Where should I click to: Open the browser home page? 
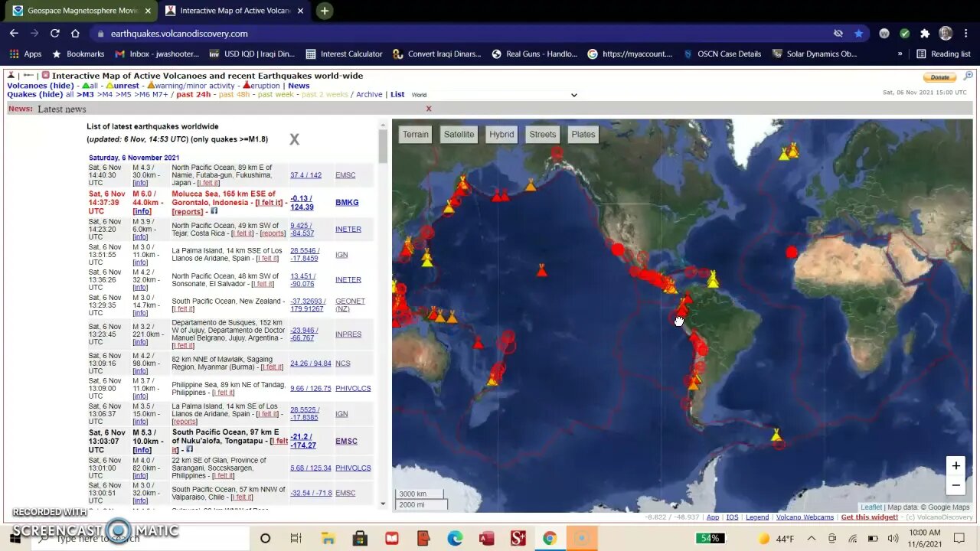point(75,33)
